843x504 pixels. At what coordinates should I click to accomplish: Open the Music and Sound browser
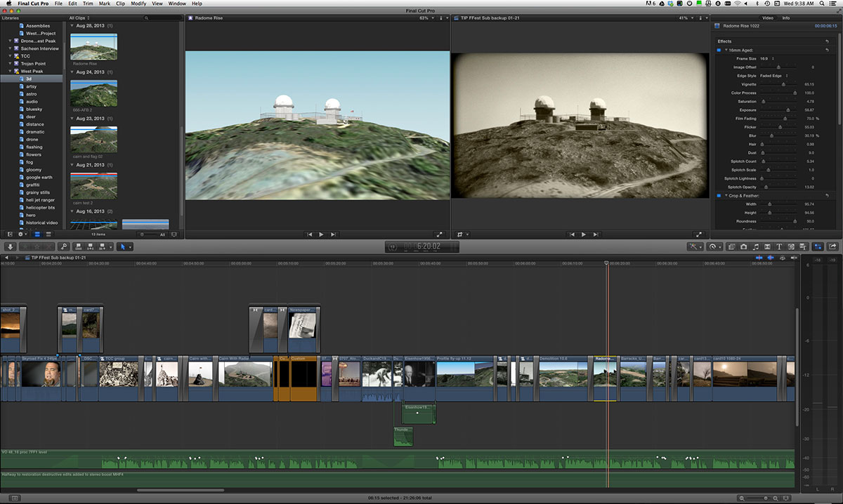tap(756, 246)
